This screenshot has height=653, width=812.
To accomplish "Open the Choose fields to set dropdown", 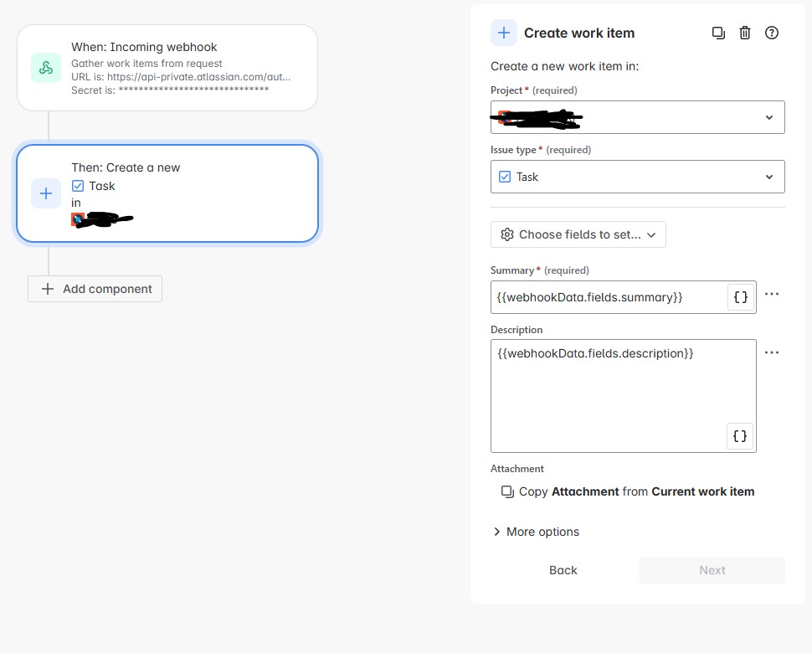I will pyautogui.click(x=651, y=234).
